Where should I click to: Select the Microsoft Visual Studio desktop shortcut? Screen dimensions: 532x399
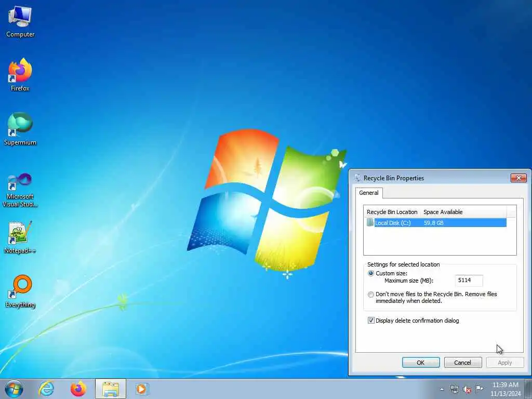pos(20,190)
